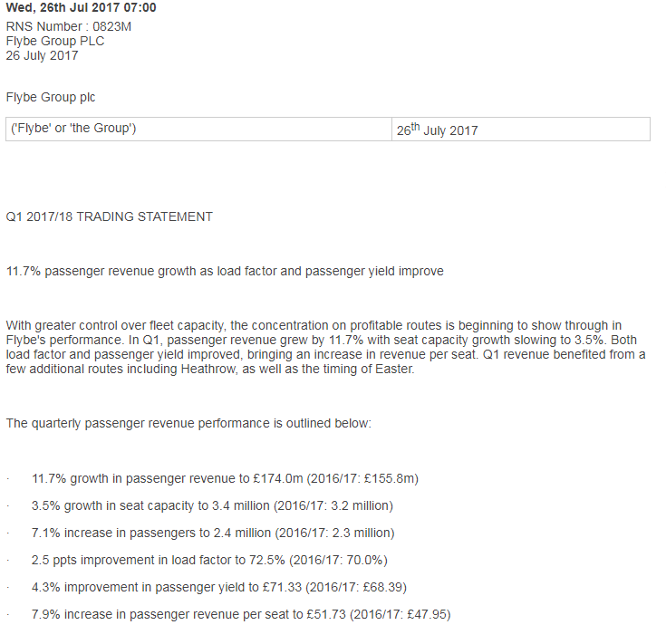Click the quarterly passenger revenue performance sentence
This screenshot has width=666, height=644.
[188, 423]
